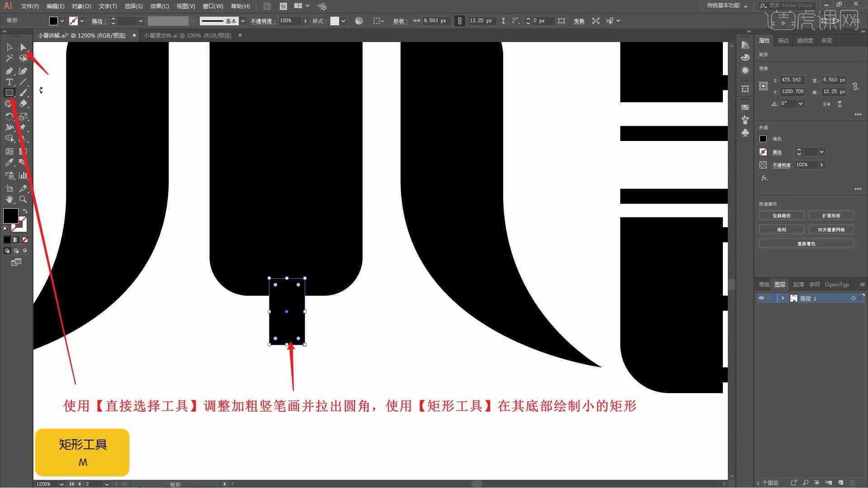This screenshot has width=868, height=488.
Task: Select the Direct Selection tool
Action: click(23, 47)
